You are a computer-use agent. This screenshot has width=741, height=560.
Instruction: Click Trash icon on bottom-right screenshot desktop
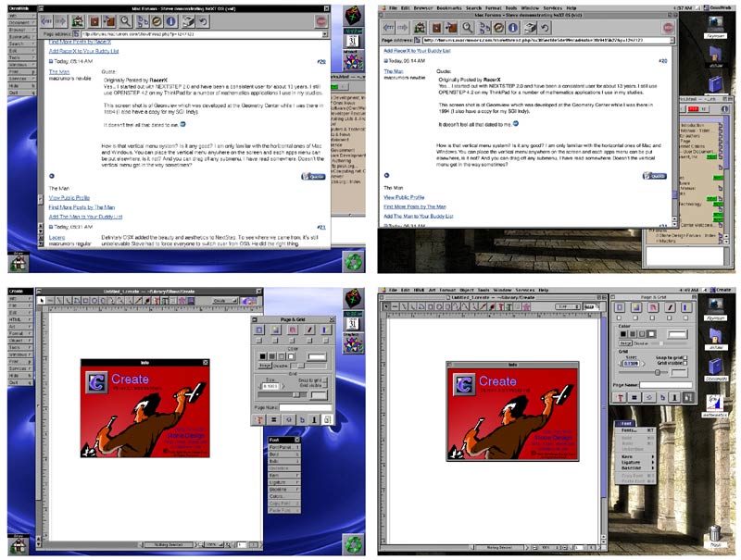pos(714,534)
